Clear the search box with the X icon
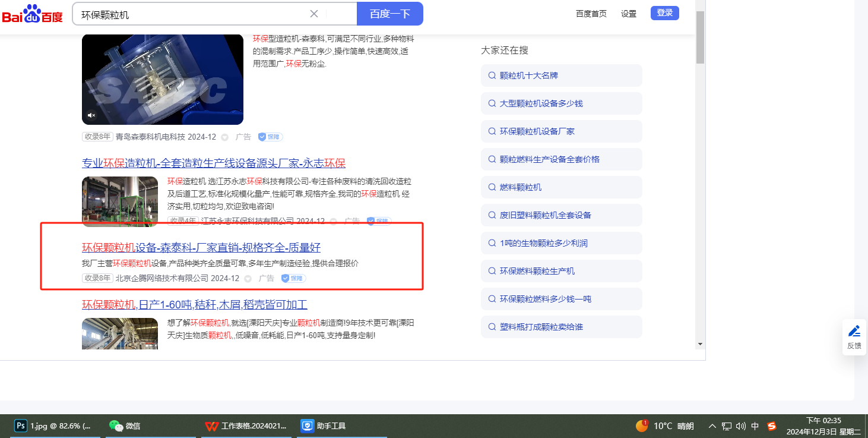The image size is (868, 438). 314,14
